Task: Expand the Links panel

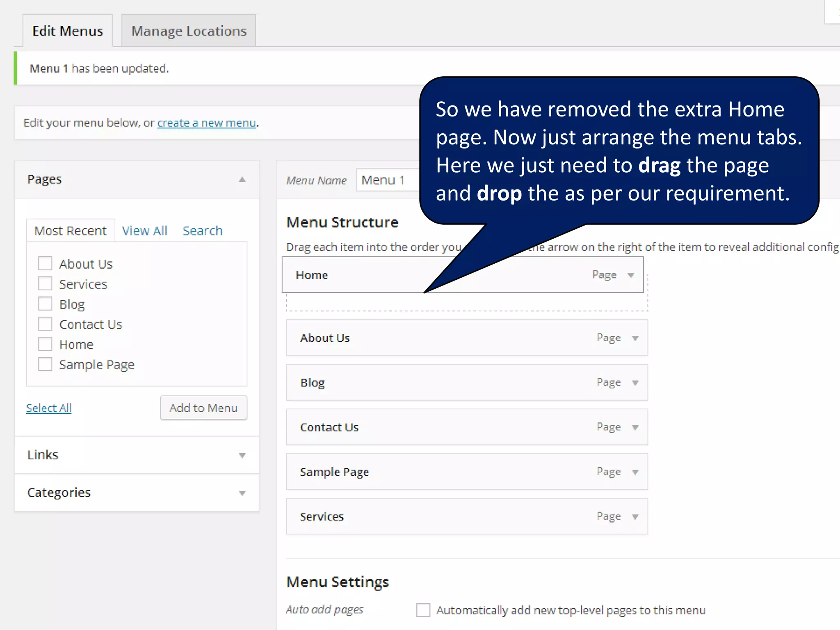Action: click(x=242, y=456)
